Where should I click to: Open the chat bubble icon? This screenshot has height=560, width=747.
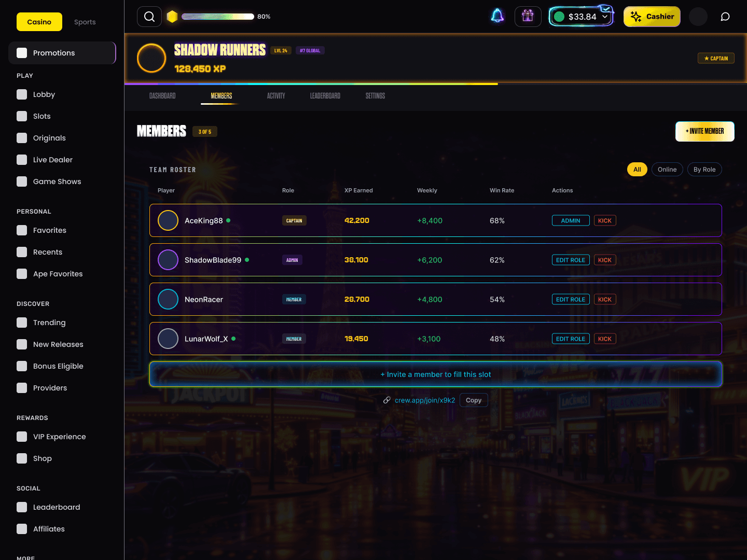coord(725,17)
